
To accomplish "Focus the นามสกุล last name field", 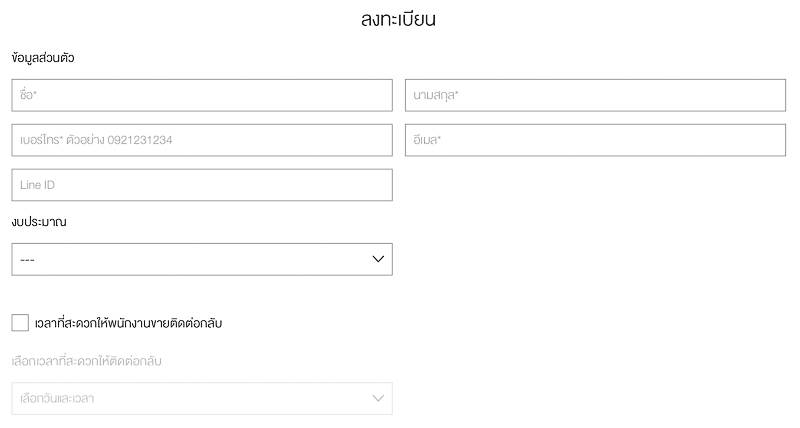I will pyautogui.click(x=594, y=95).
